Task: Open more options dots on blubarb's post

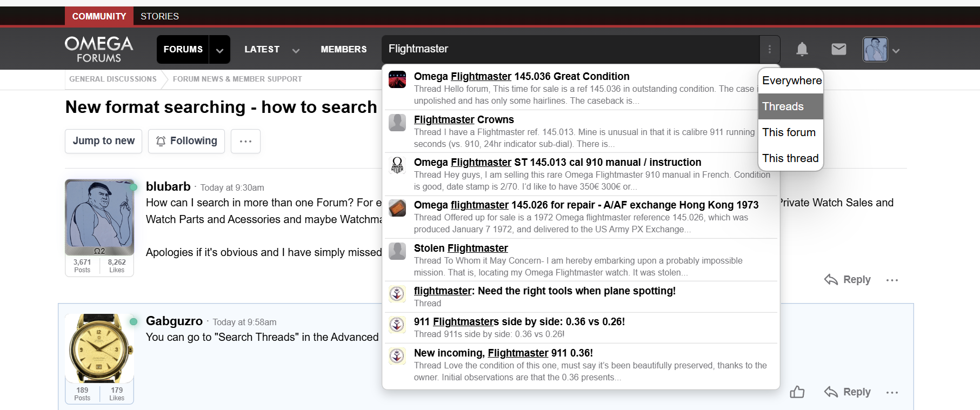Action: pos(892,280)
